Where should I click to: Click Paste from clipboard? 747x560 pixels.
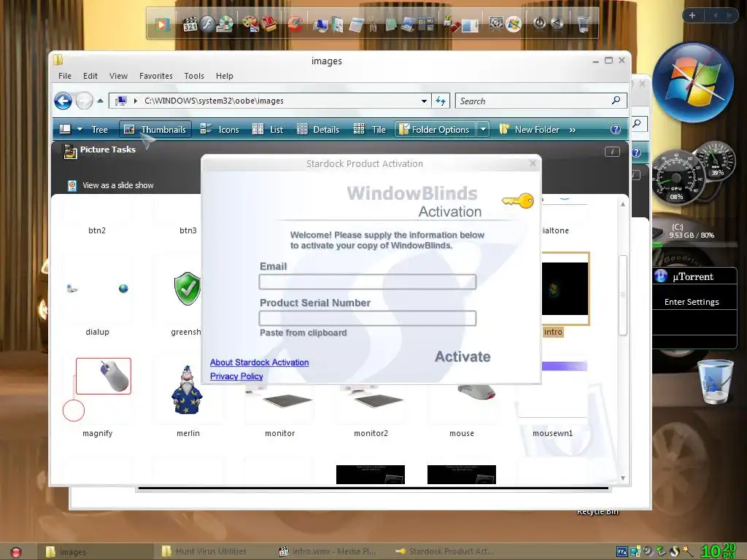pyautogui.click(x=303, y=332)
